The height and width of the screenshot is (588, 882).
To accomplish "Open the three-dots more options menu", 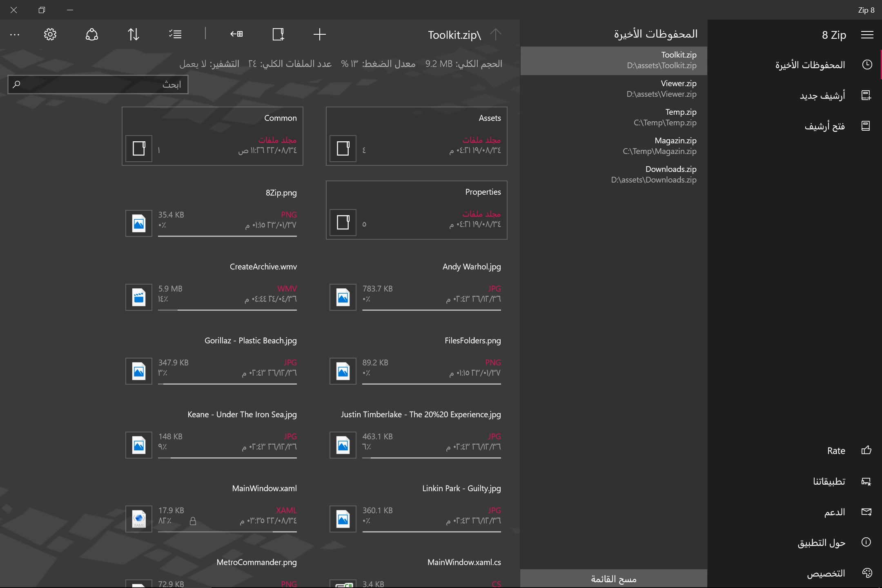I will coord(15,35).
